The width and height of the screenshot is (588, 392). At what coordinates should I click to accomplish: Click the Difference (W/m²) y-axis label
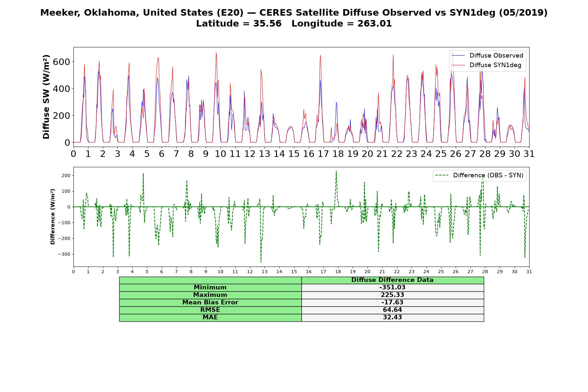[53, 217]
